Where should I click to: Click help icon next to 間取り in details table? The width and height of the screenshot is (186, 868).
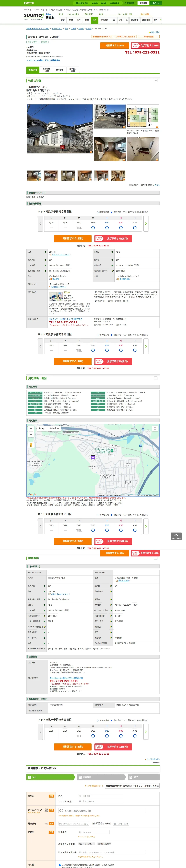click(x=112, y=252)
